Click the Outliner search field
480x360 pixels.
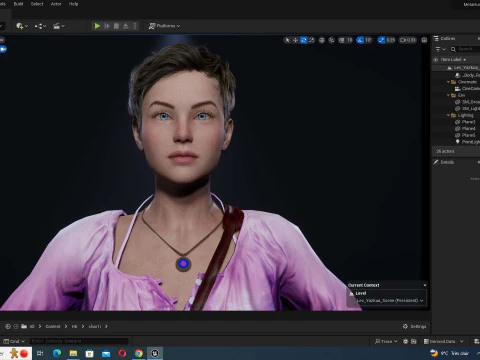coord(465,49)
